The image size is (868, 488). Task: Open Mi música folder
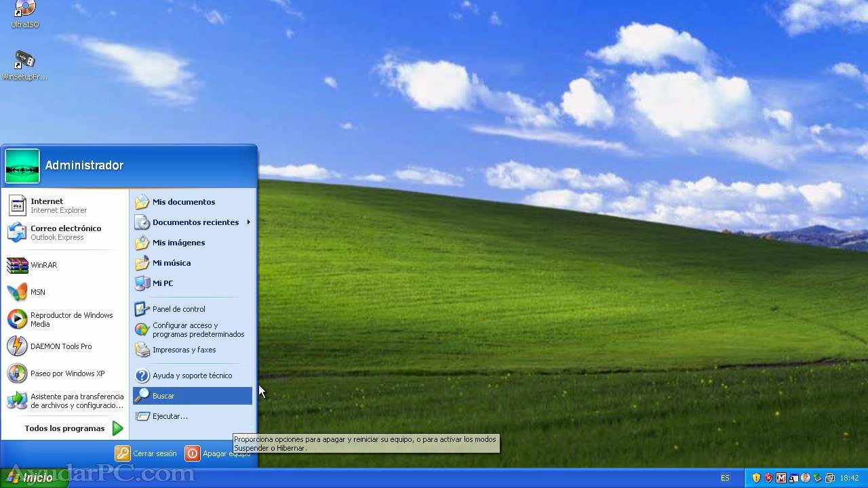(x=193, y=263)
